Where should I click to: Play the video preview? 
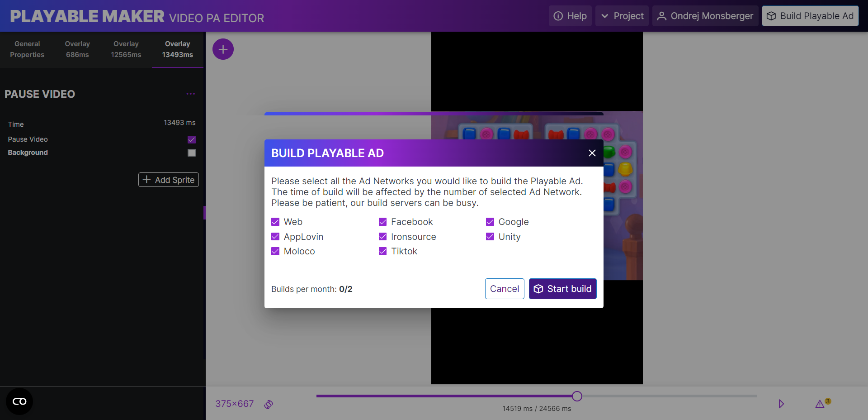(x=781, y=404)
